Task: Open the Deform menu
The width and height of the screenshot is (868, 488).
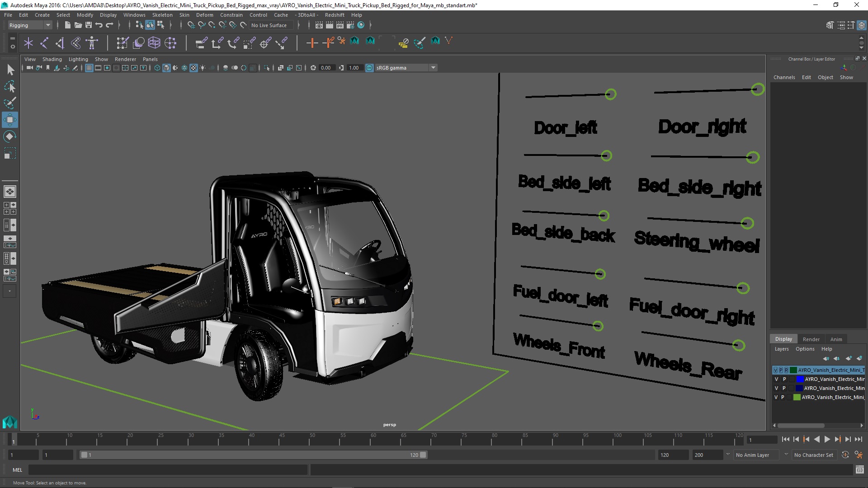Action: click(x=204, y=15)
